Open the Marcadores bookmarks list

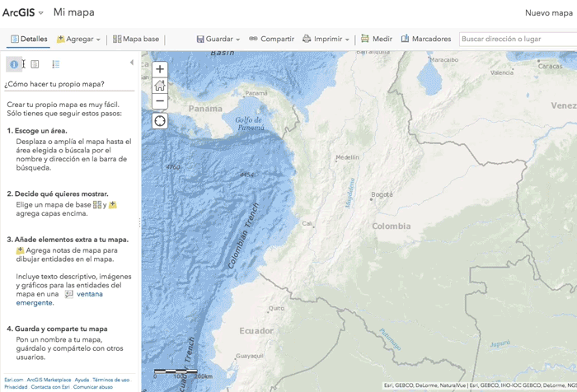[426, 39]
